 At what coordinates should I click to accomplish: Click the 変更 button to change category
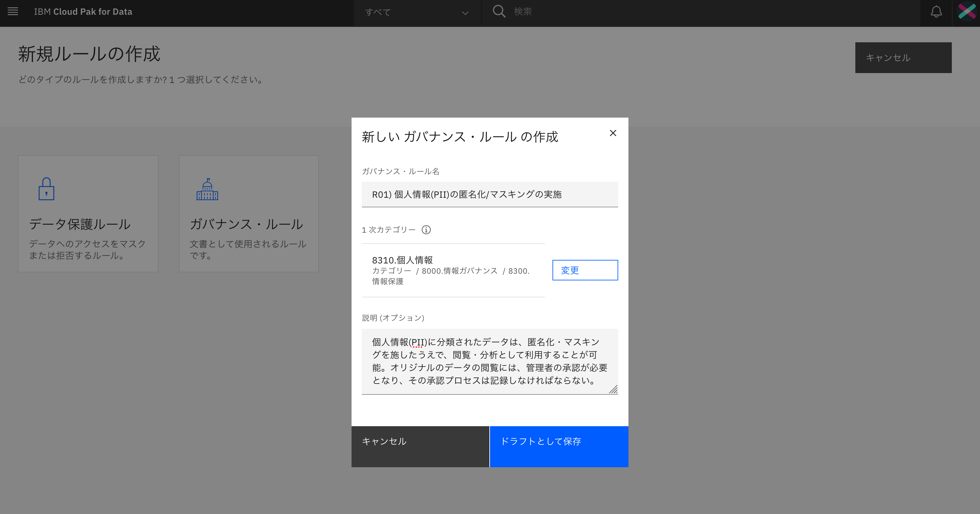pos(585,270)
